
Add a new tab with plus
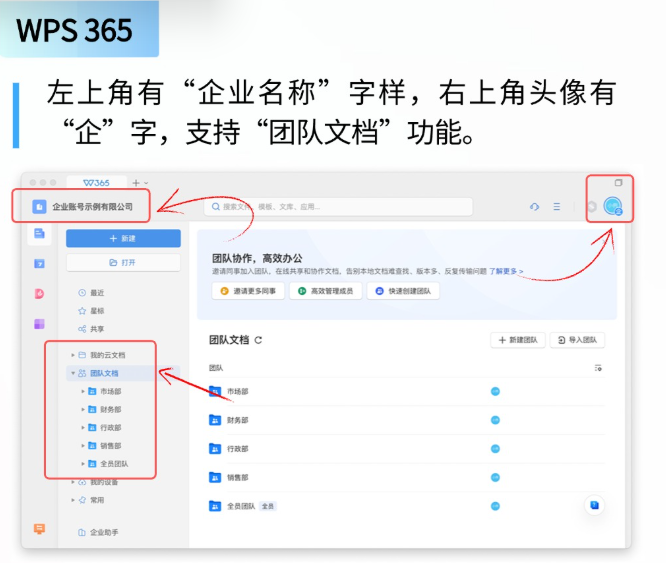(x=136, y=183)
